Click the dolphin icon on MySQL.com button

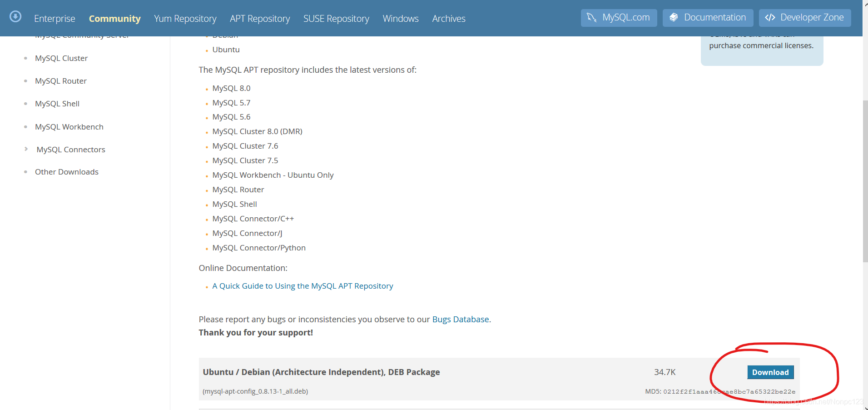pos(591,18)
